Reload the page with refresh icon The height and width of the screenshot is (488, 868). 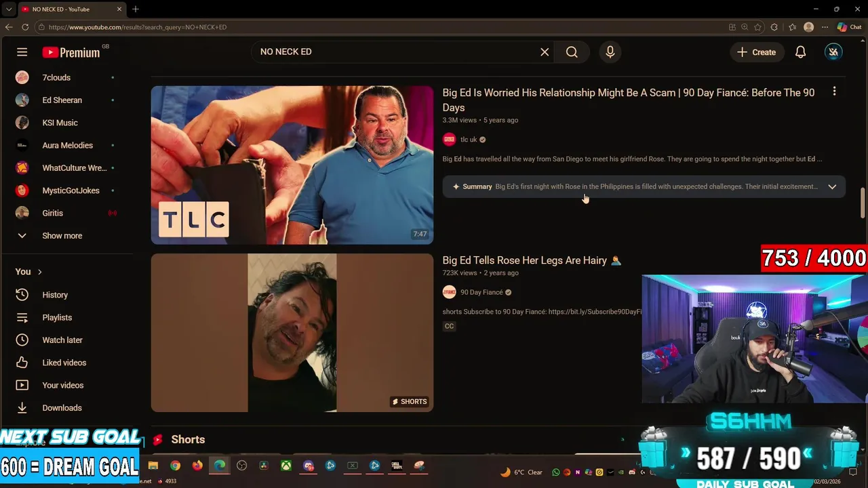tap(25, 27)
